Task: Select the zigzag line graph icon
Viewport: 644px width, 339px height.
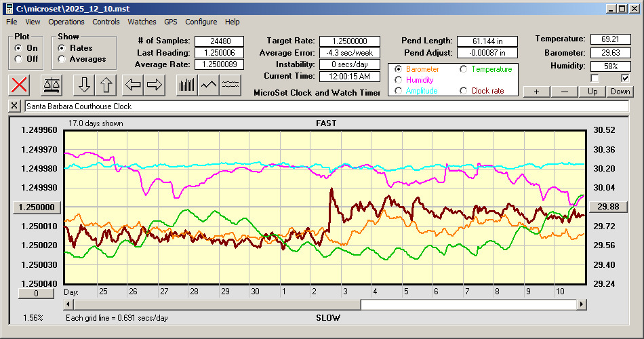Action: [x=209, y=85]
